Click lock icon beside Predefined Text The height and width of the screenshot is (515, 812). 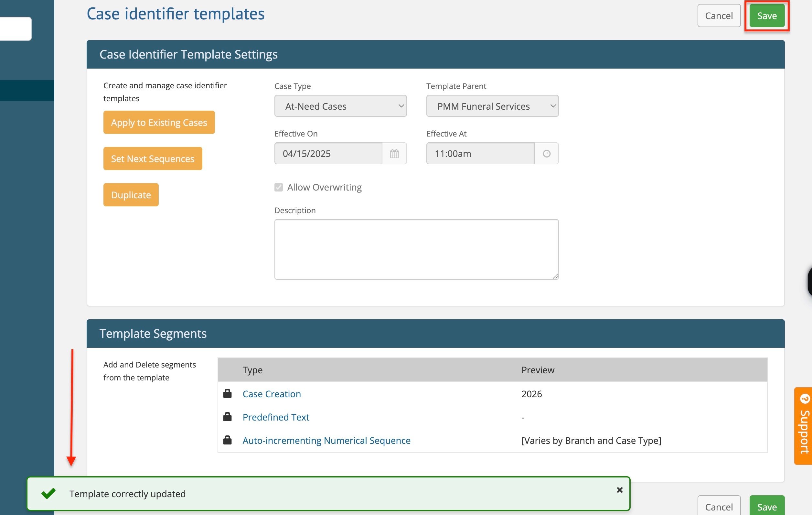(x=228, y=417)
